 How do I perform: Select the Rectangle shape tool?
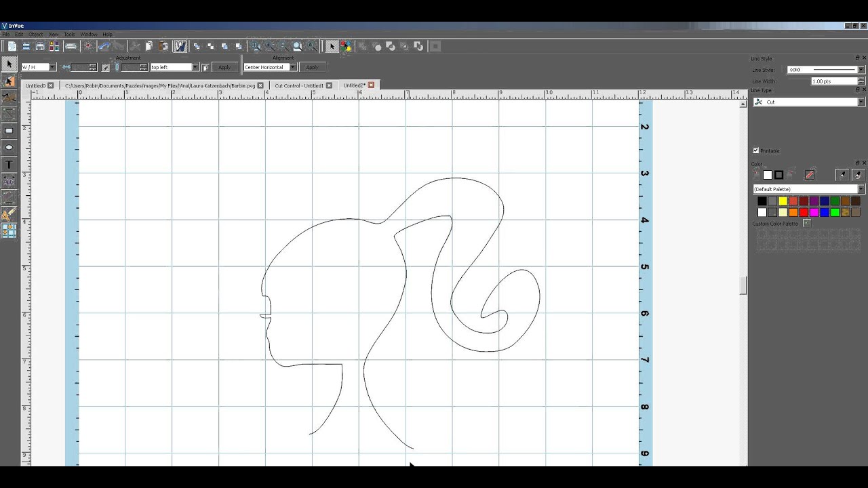[9, 130]
